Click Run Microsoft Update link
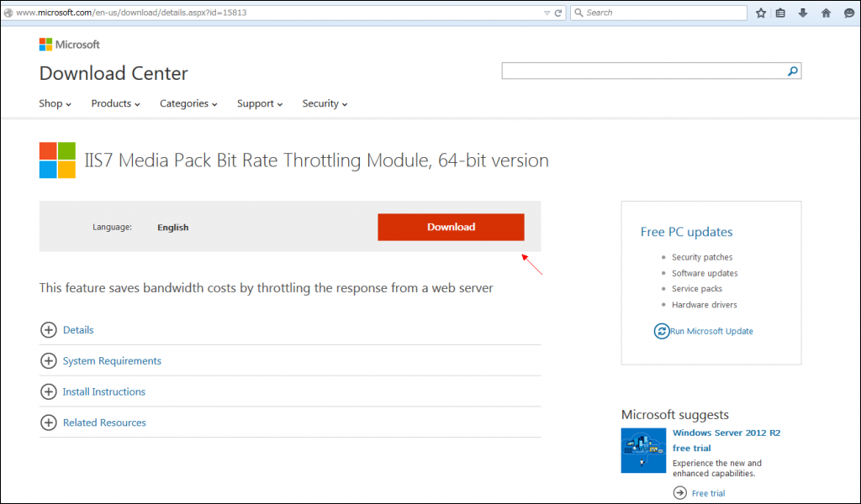Viewport: 861px width, 504px height. [x=711, y=331]
